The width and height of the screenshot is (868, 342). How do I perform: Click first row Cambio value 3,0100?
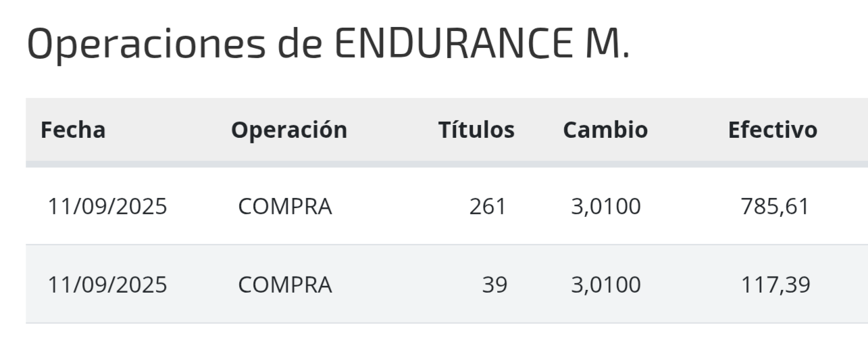606,207
